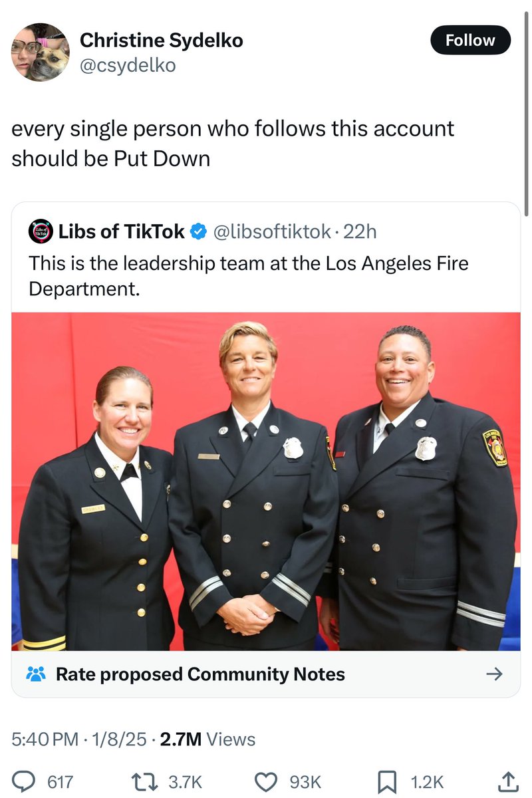Viewport: 532px width, 798px height.
Task: Open the @csydelko handle link
Action: pyautogui.click(x=128, y=66)
